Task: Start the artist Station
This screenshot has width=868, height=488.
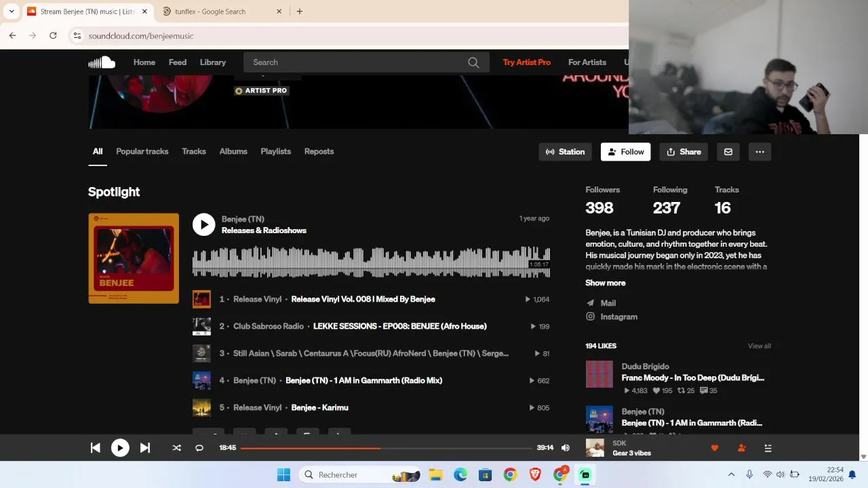Action: pyautogui.click(x=566, y=152)
